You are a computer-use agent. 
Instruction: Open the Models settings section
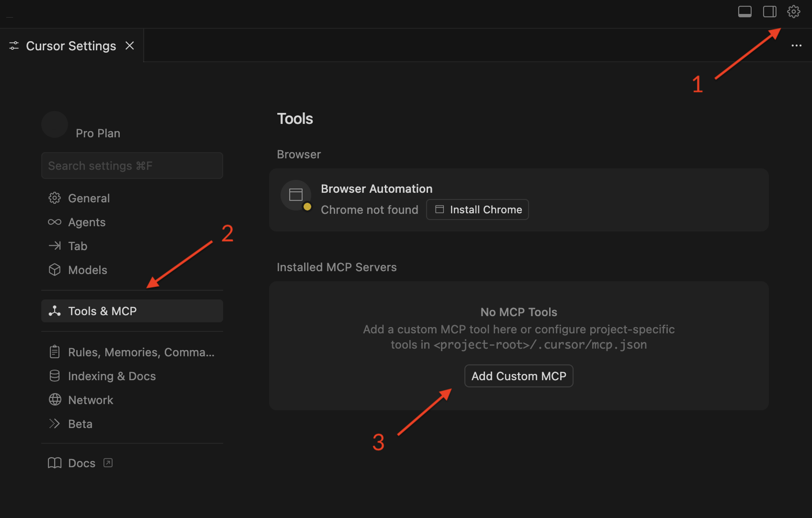click(x=132, y=270)
